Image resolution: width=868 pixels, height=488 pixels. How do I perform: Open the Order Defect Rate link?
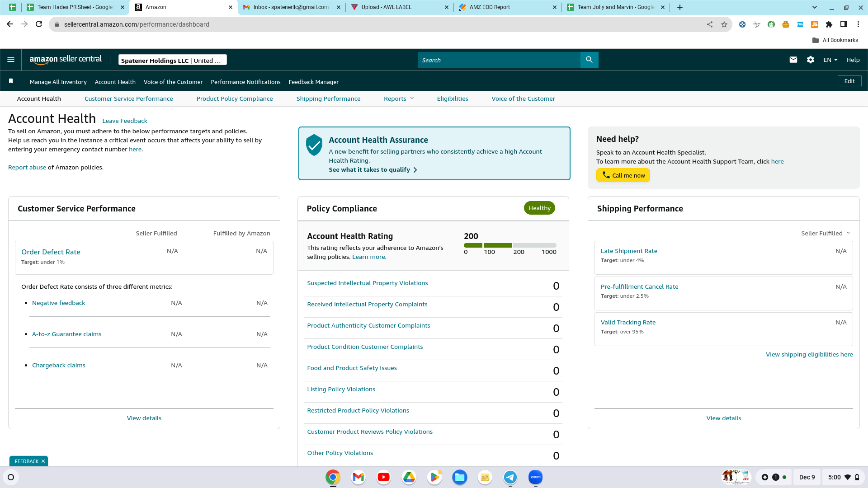pos(51,252)
